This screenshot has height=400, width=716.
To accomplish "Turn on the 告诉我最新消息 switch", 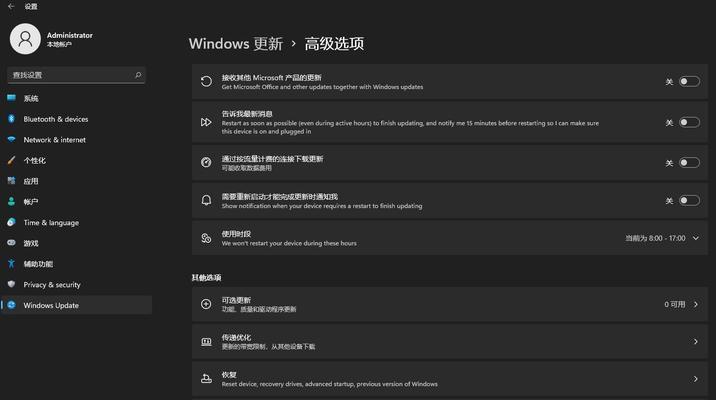I will (689, 122).
